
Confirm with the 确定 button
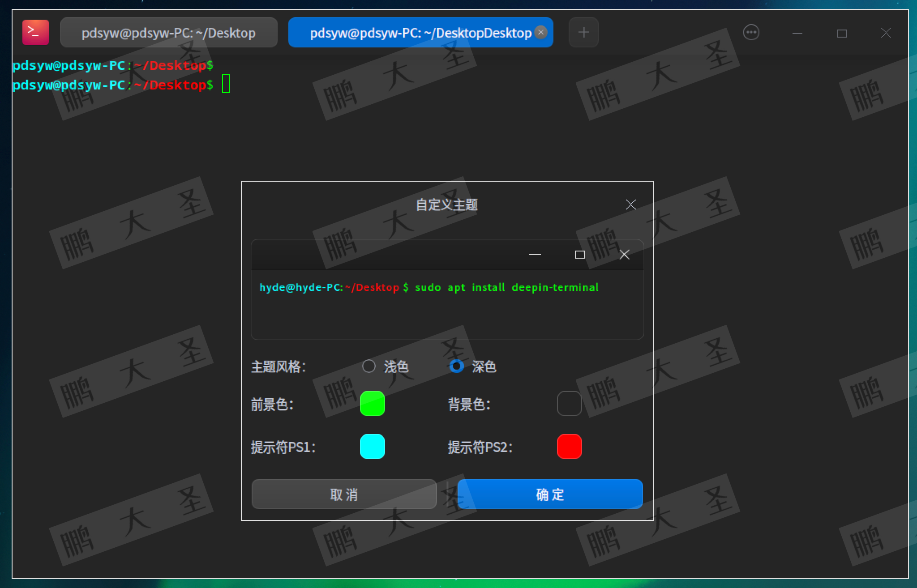click(x=550, y=494)
